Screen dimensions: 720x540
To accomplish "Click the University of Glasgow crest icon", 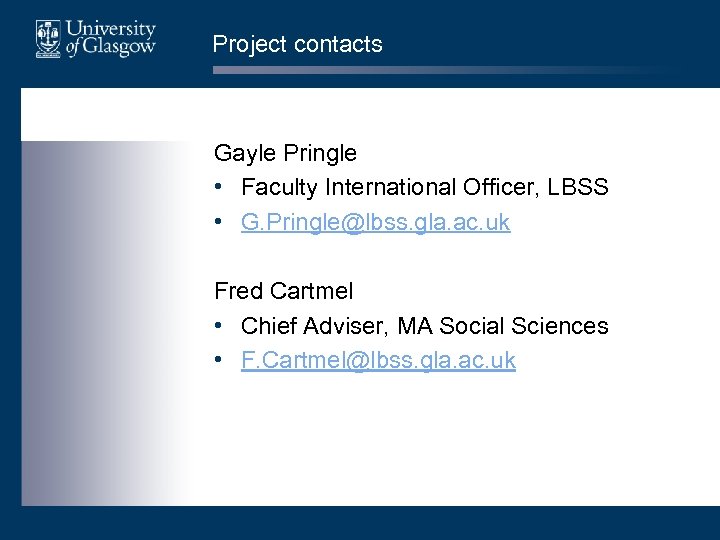I will tap(47, 39).
